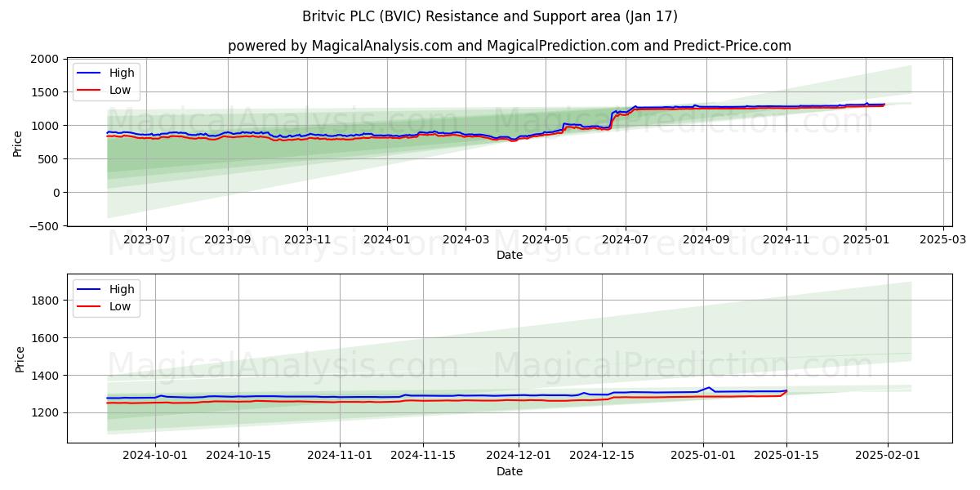Click the '2024-12-01' x-axis tick label
The height and width of the screenshot is (490, 980).
tap(518, 457)
